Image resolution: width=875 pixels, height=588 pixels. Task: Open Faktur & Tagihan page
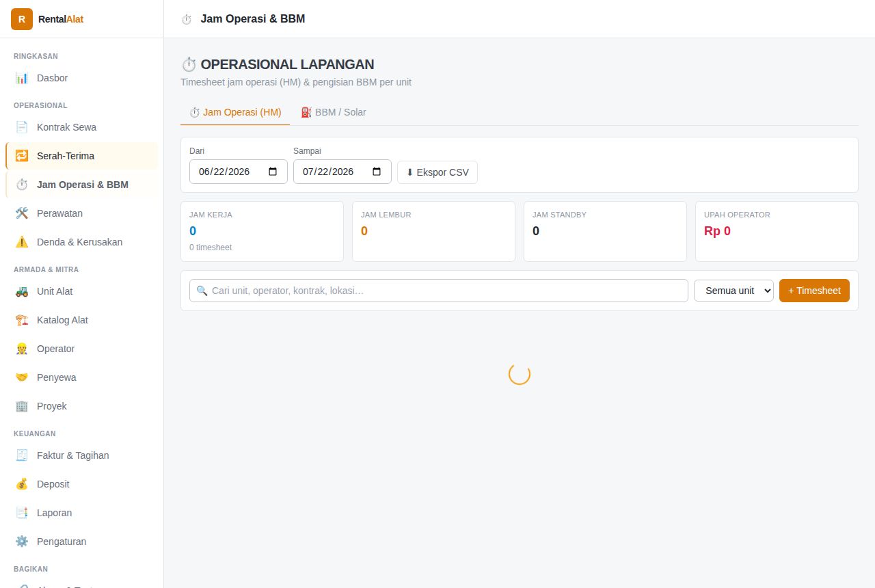point(82,455)
